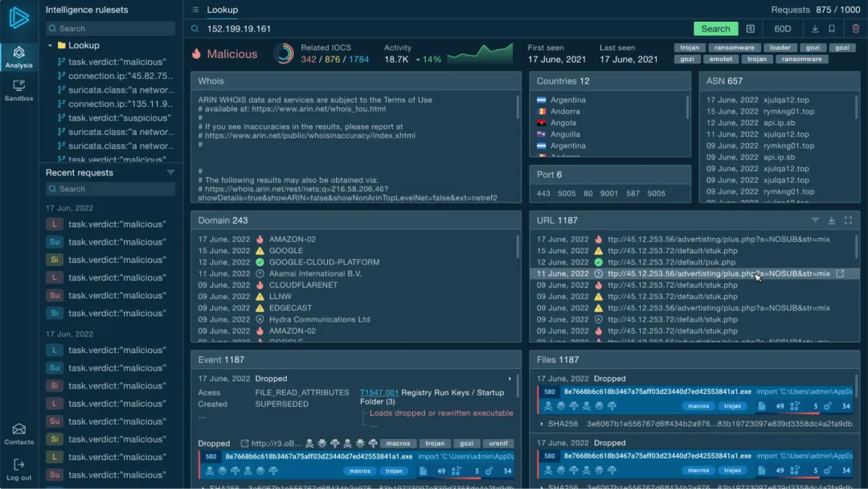Image resolution: width=868 pixels, height=489 pixels.
Task: Expand the SHA256 row in Files panel
Action: [542, 423]
